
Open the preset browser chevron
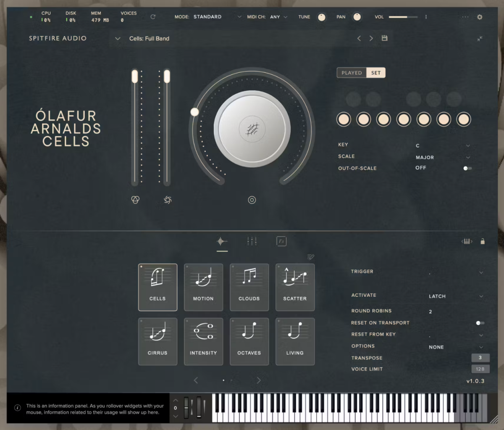pos(118,39)
